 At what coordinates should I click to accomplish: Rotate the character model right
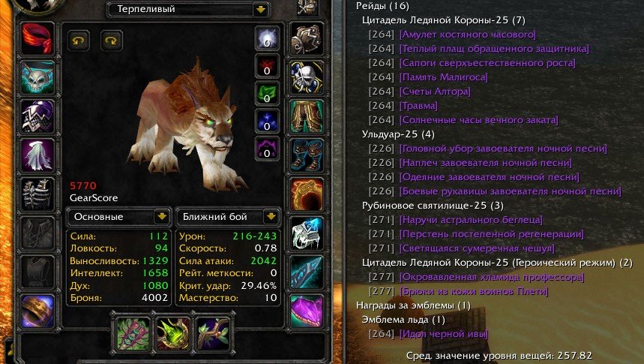(111, 41)
